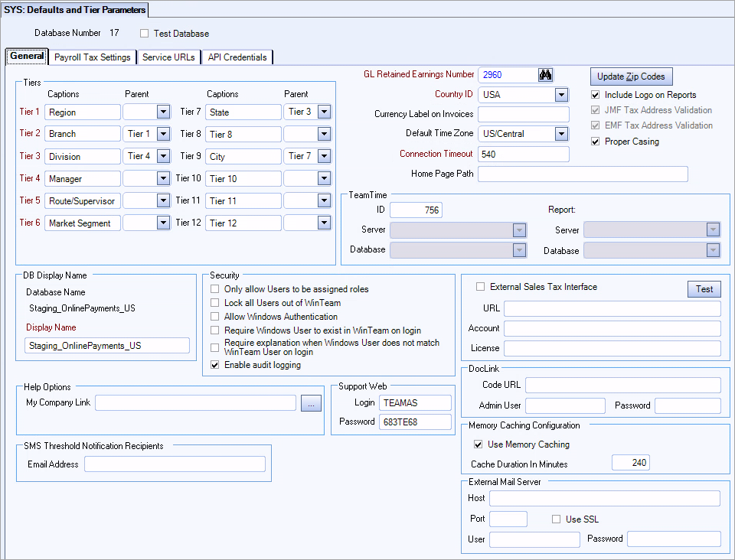Image resolution: width=735 pixels, height=560 pixels.
Task: Toggle the Test Database checkbox
Action: pyautogui.click(x=144, y=32)
